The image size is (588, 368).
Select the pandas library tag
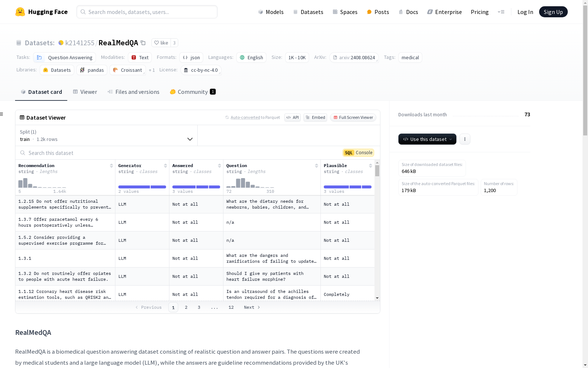[x=92, y=70]
